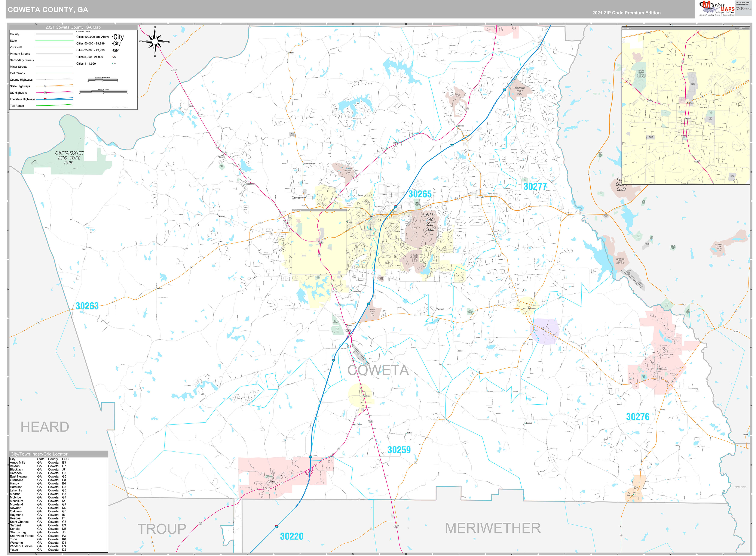The height and width of the screenshot is (556, 756).
Task: Click the 2021 Coweta County, GA Map legend header
Action: tap(73, 27)
